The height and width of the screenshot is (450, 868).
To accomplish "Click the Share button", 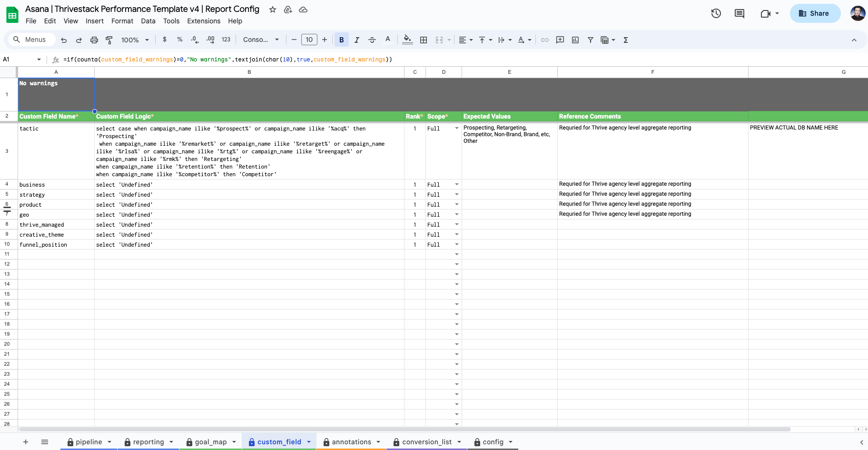I will (x=815, y=13).
